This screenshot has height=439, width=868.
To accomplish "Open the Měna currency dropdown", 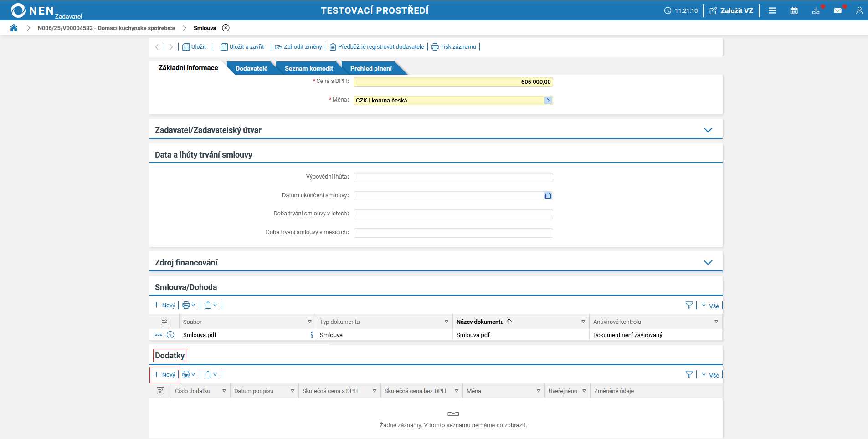I will (x=548, y=100).
